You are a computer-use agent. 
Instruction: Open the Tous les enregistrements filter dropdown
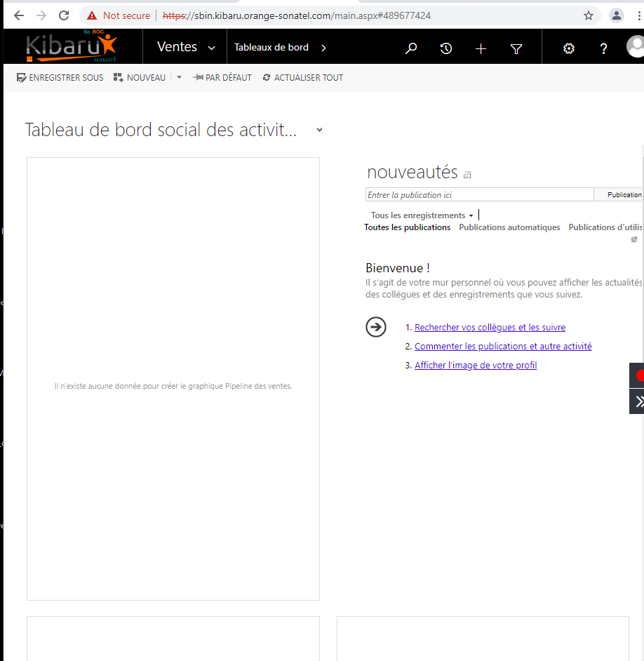click(x=422, y=215)
